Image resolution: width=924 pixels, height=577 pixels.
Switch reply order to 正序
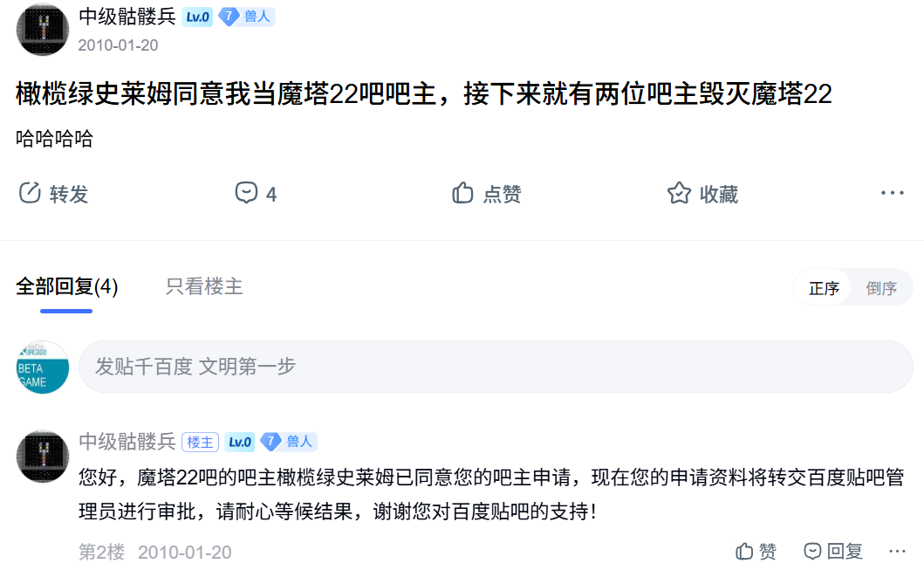pos(824,288)
